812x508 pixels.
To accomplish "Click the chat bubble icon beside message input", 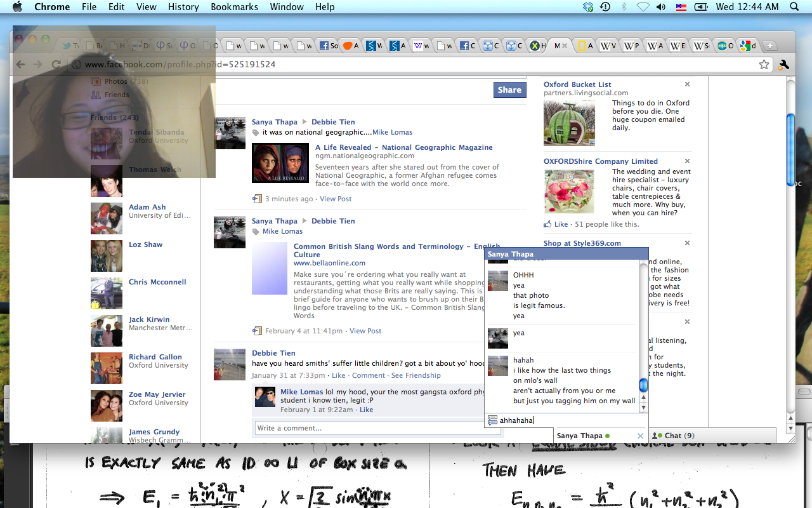I will tap(492, 420).
